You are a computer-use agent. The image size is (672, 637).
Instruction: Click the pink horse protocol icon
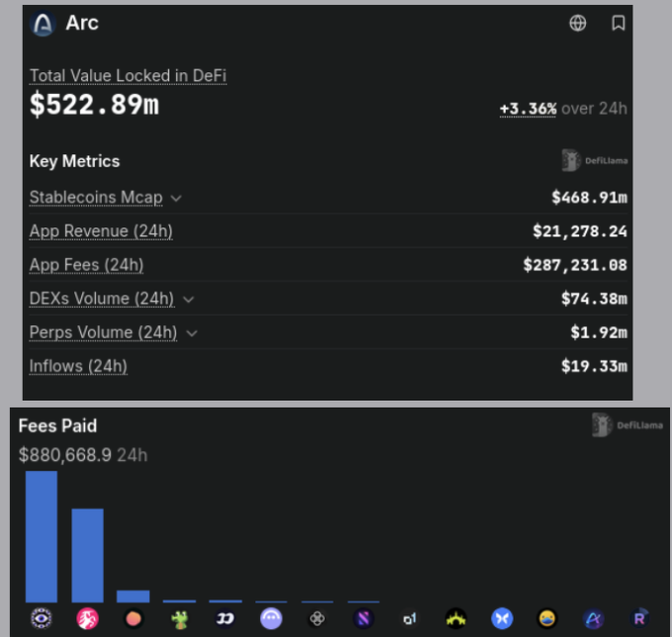(87, 618)
